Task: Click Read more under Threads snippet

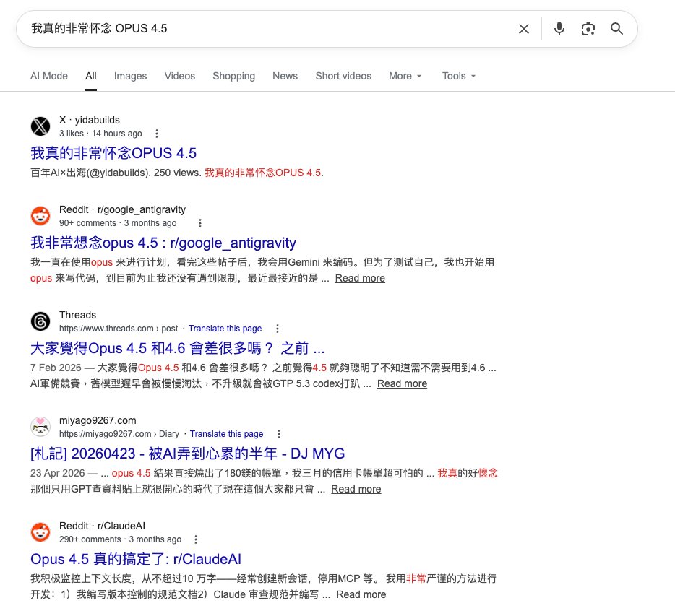Action: [x=402, y=383]
